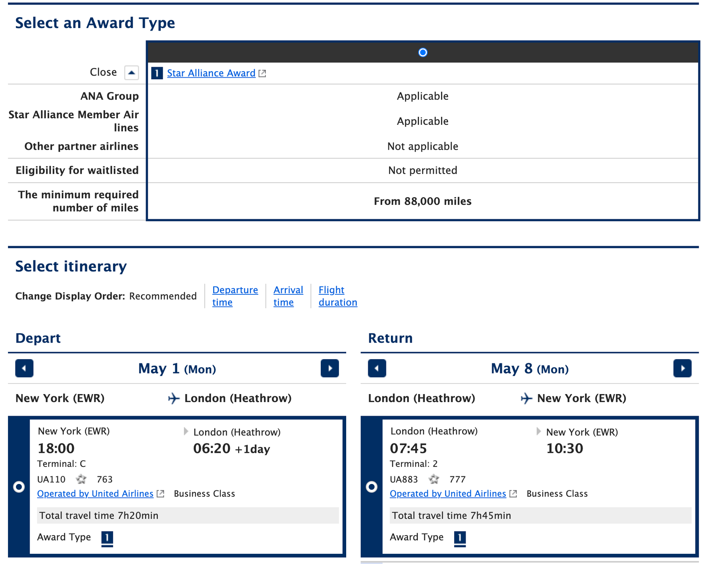This screenshot has height=564, width=728.
Task: Sort itineraries by Arrival time
Action: pos(288,296)
